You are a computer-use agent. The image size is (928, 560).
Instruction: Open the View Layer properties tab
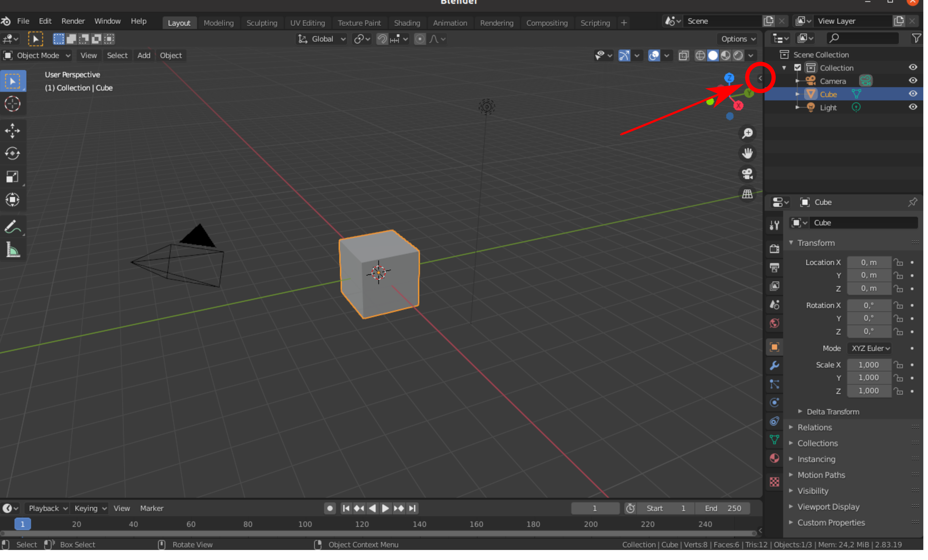[x=774, y=286]
